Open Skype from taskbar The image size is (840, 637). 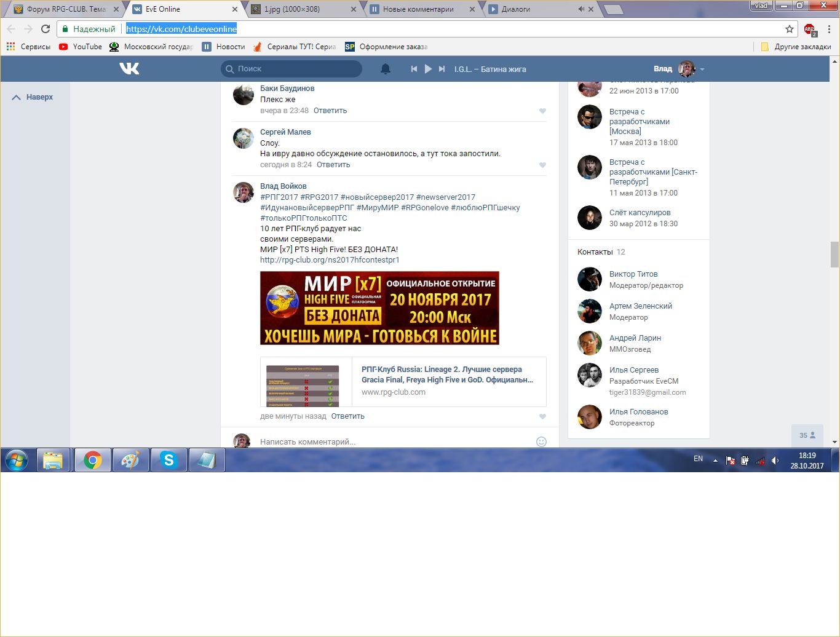click(168, 460)
